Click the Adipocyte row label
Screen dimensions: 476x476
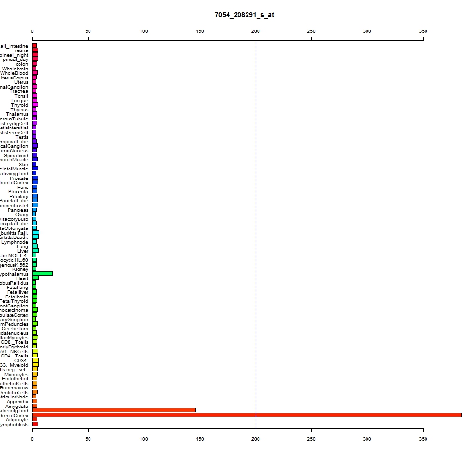click(x=17, y=419)
